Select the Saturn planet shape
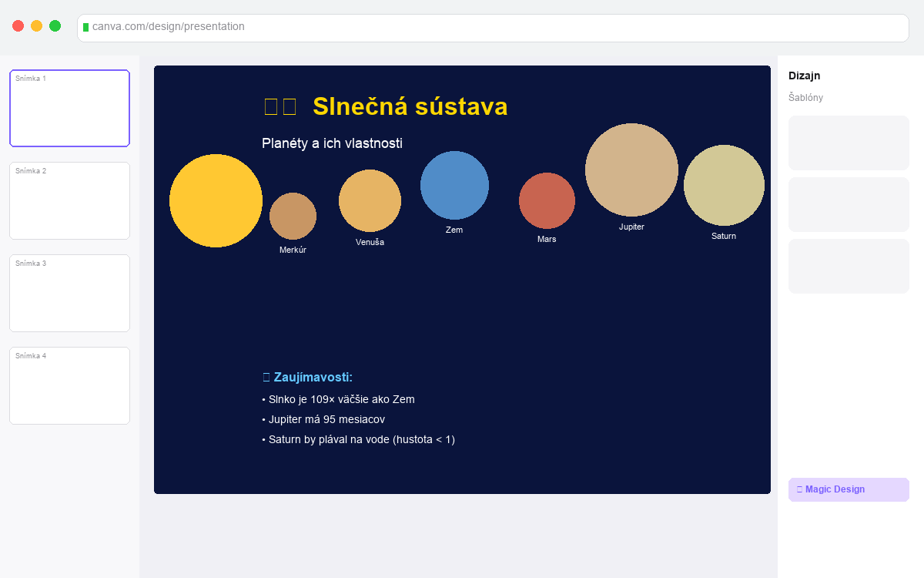The height and width of the screenshot is (578, 924). coord(724,184)
